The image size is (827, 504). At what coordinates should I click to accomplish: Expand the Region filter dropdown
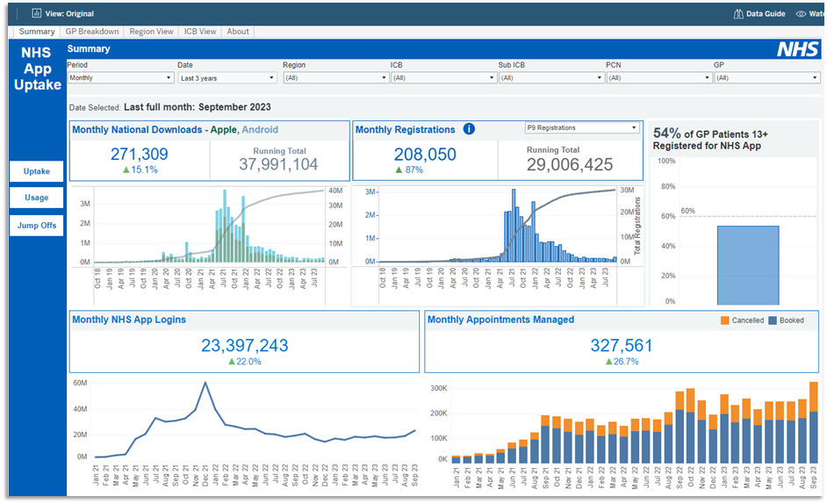click(x=336, y=77)
